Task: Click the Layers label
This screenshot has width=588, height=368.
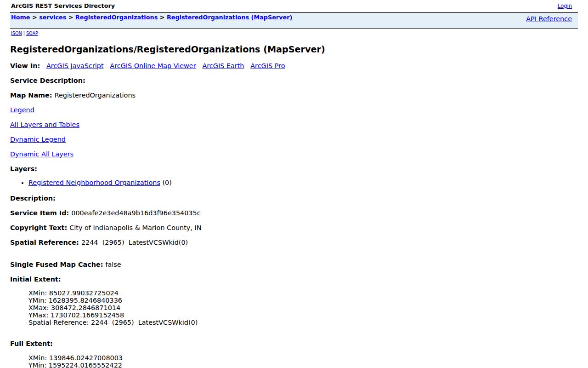Action: 23,169
